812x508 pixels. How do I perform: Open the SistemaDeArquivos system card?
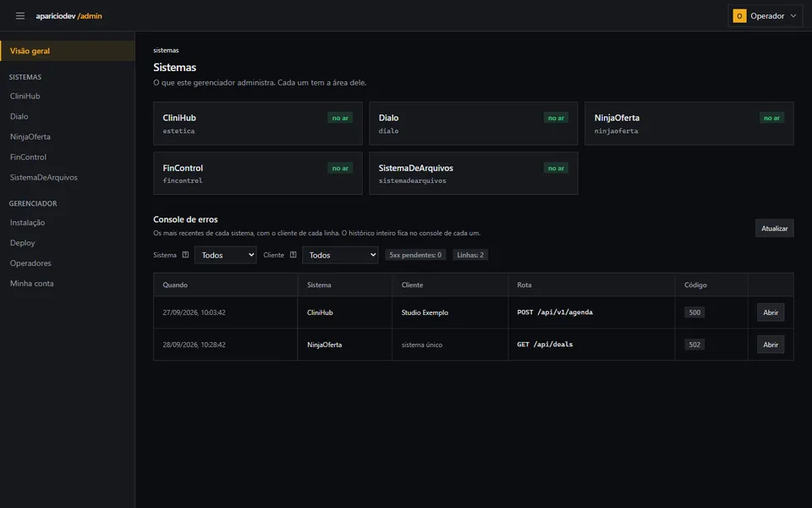click(474, 173)
